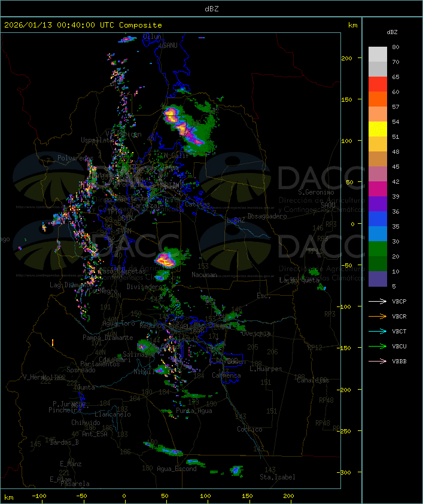Select the light gray 70-80 dBZ swatch
The image size is (423, 504).
coord(378,54)
